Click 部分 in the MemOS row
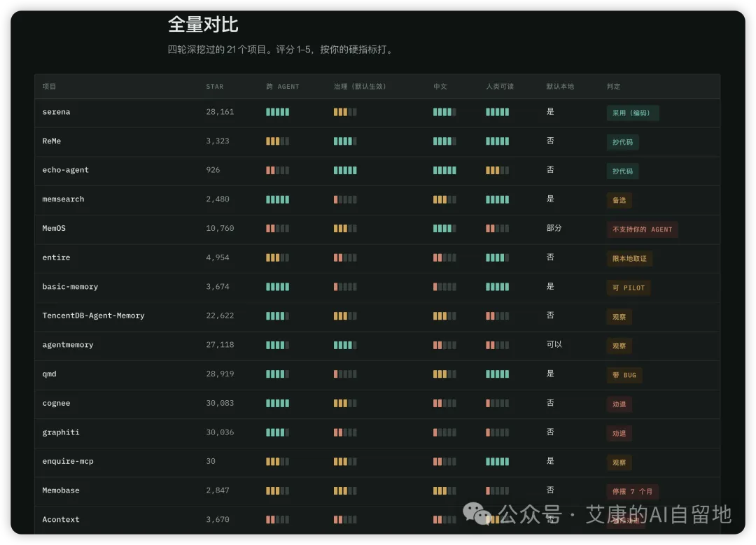The width and height of the screenshot is (756, 545). pyautogui.click(x=554, y=228)
